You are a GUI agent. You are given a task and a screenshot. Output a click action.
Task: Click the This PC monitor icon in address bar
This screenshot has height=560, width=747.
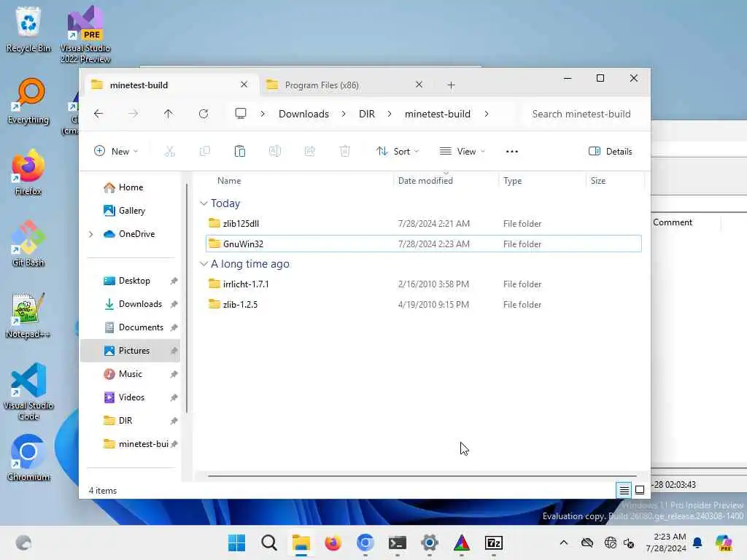pyautogui.click(x=241, y=114)
